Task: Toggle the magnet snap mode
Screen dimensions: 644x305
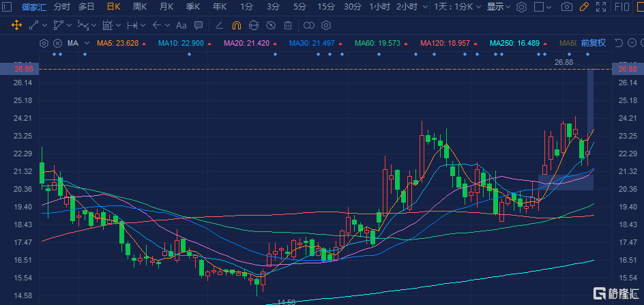Action: tap(237, 25)
